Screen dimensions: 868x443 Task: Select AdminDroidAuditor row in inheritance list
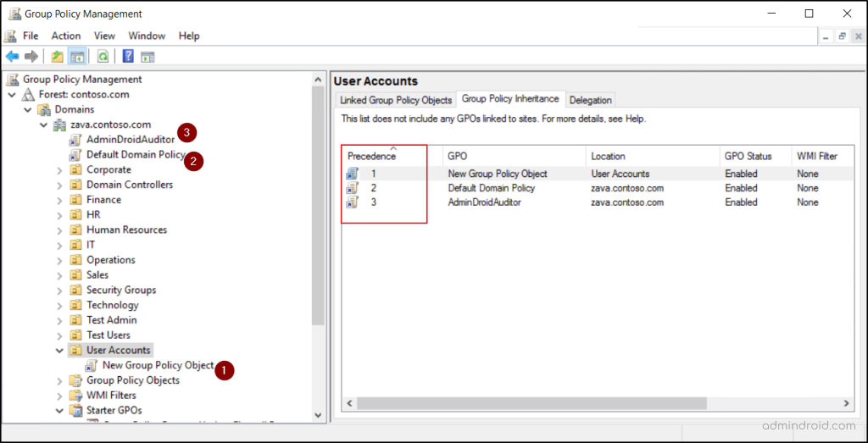(597, 202)
